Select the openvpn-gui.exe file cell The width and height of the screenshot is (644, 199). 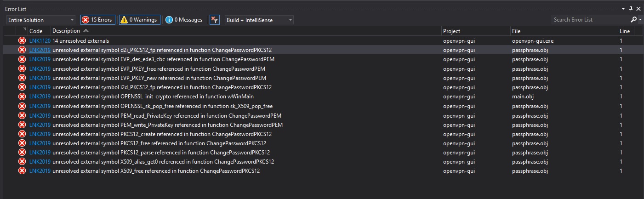(532, 40)
